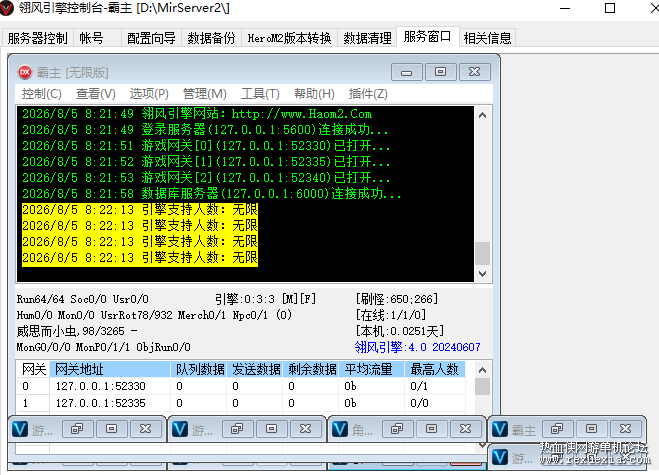Switch to the 数据备份 tab
The image size is (659, 475).
211,38
